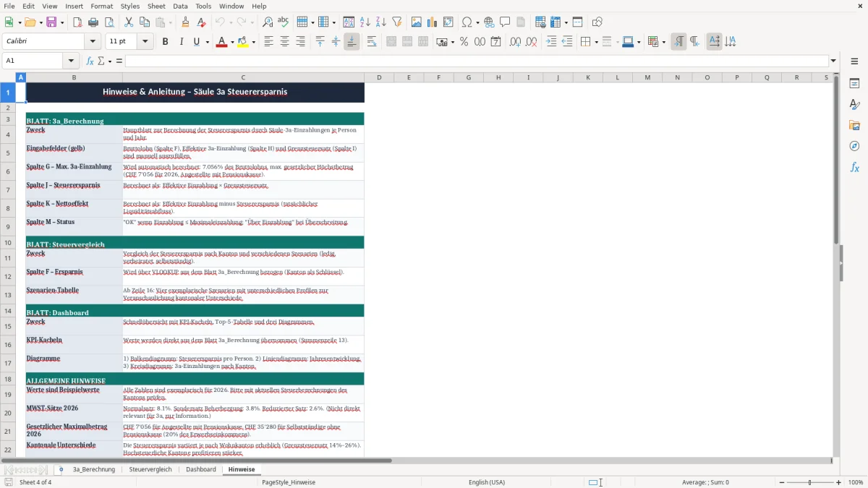Click the Freeze Rows and Columns icon
Screen dimensions: 868x488
(x=556, y=22)
